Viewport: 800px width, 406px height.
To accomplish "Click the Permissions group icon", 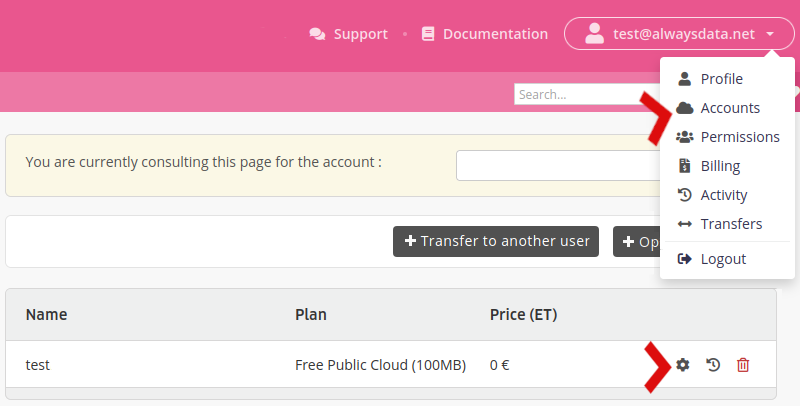I will [685, 137].
